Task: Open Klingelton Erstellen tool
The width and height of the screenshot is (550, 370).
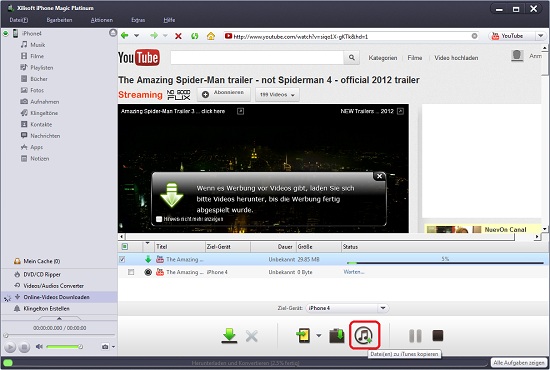Action: tap(46, 309)
